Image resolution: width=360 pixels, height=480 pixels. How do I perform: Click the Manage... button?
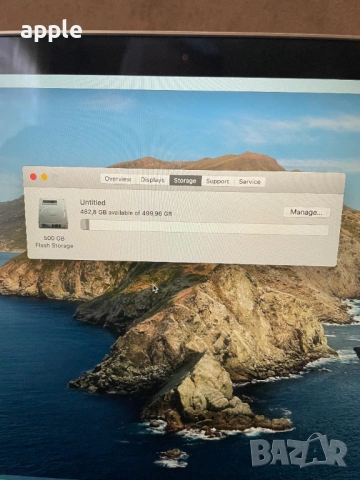[306, 212]
